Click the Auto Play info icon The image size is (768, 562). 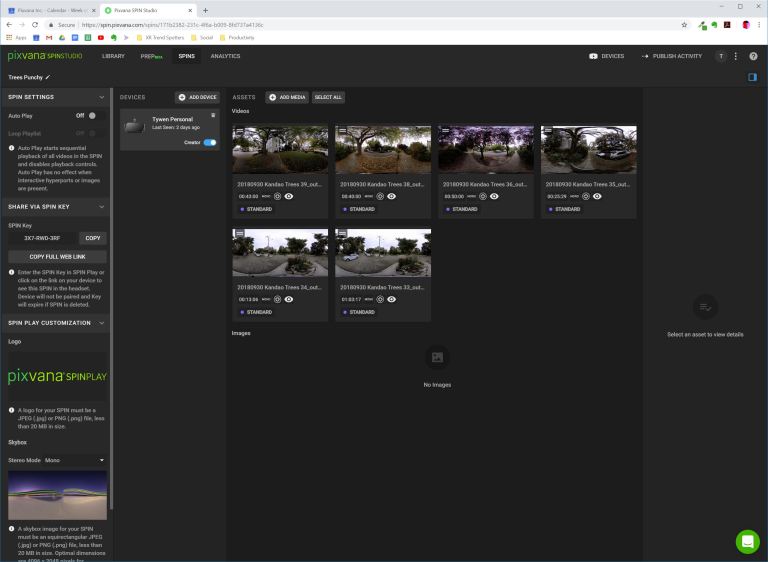pyautogui.click(x=11, y=148)
